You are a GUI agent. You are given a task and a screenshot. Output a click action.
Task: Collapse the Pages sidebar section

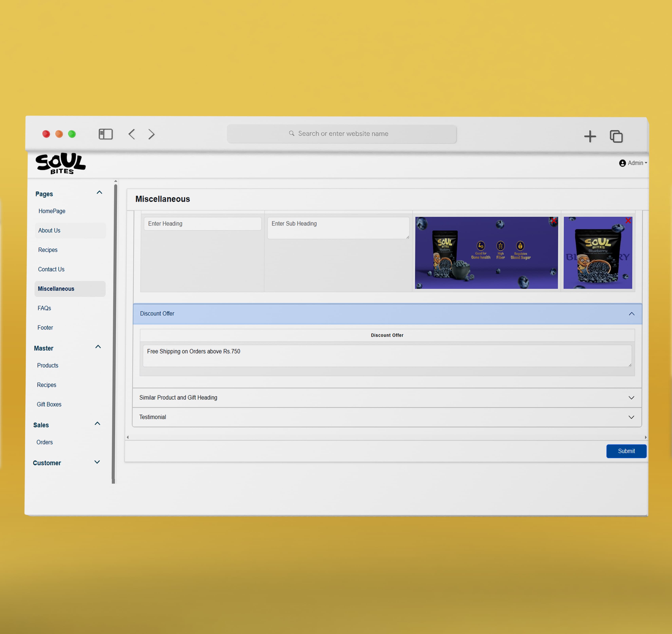(x=99, y=193)
